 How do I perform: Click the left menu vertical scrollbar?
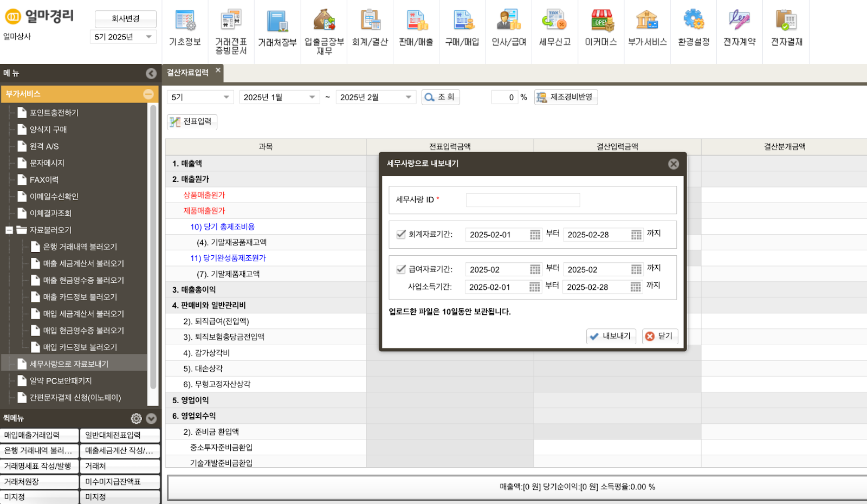(153, 247)
